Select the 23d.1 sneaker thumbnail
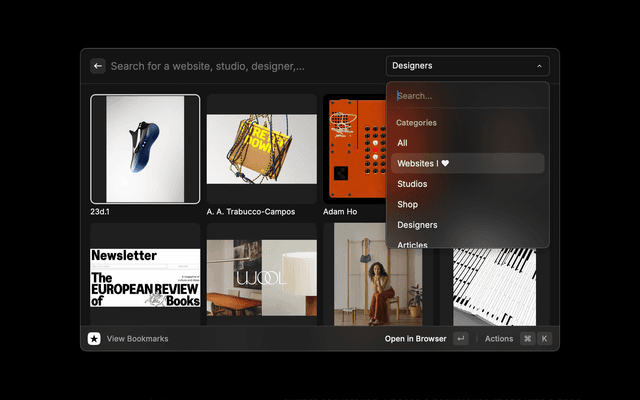This screenshot has width=640, height=400. (x=145, y=149)
